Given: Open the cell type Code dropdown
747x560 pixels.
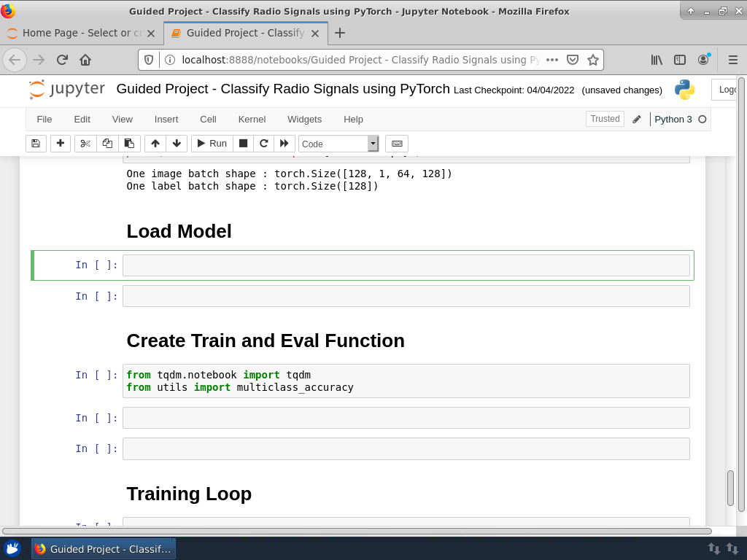Looking at the screenshot, I should pos(338,144).
